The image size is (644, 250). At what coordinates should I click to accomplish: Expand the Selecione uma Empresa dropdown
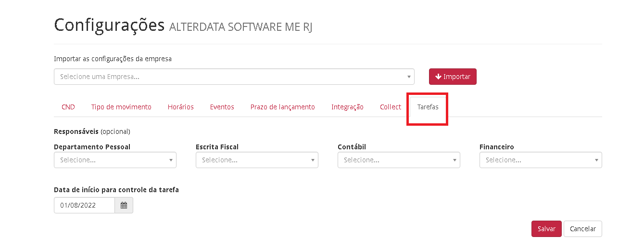tap(234, 77)
